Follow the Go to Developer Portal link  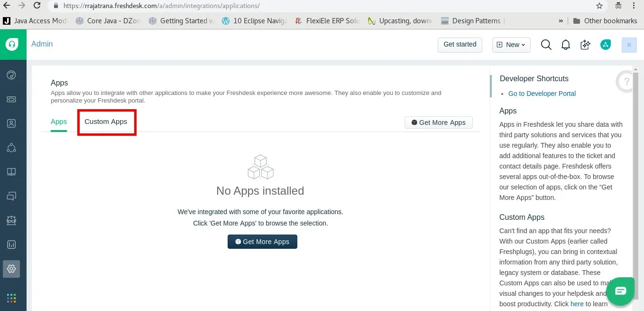click(x=542, y=94)
